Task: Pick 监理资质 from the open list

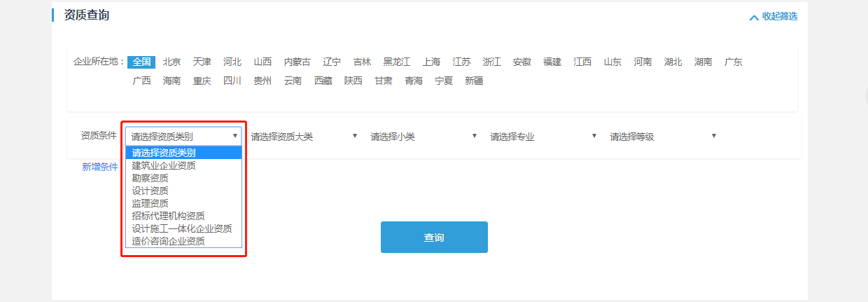Action: pyautogui.click(x=150, y=203)
